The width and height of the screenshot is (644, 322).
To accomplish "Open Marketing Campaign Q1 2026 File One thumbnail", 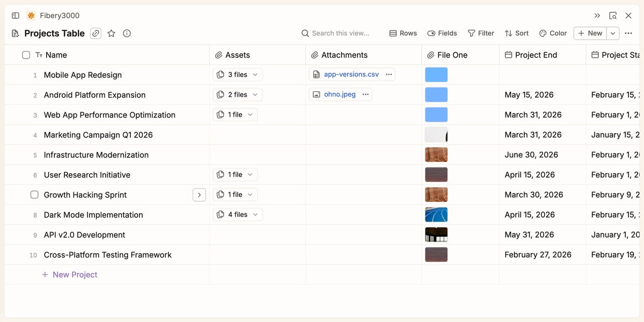I will click(436, 135).
